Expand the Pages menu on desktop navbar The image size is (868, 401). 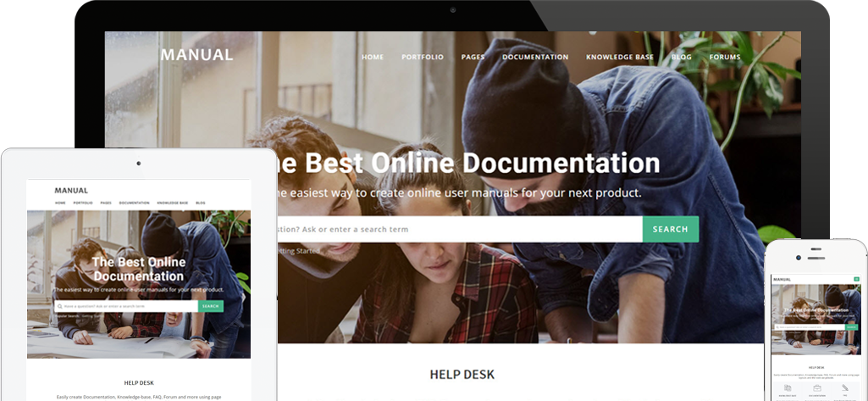[473, 58]
